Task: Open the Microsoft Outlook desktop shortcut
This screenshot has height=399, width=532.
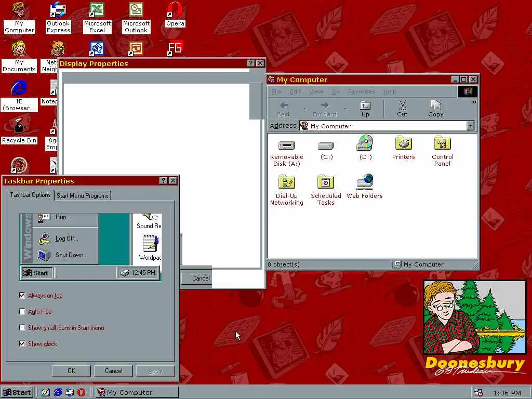Action: pos(136,18)
